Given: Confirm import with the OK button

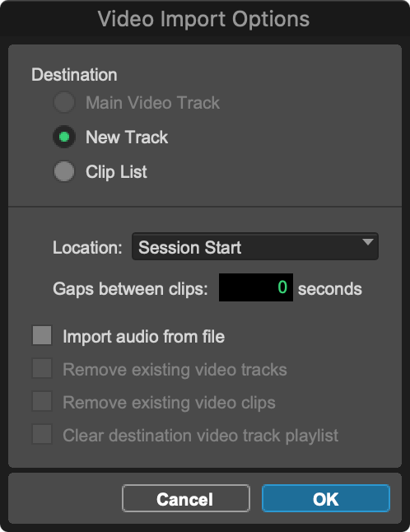Looking at the screenshot, I should click(326, 498).
